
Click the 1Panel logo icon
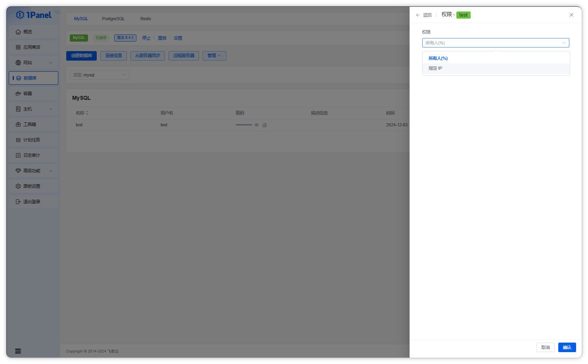point(20,15)
